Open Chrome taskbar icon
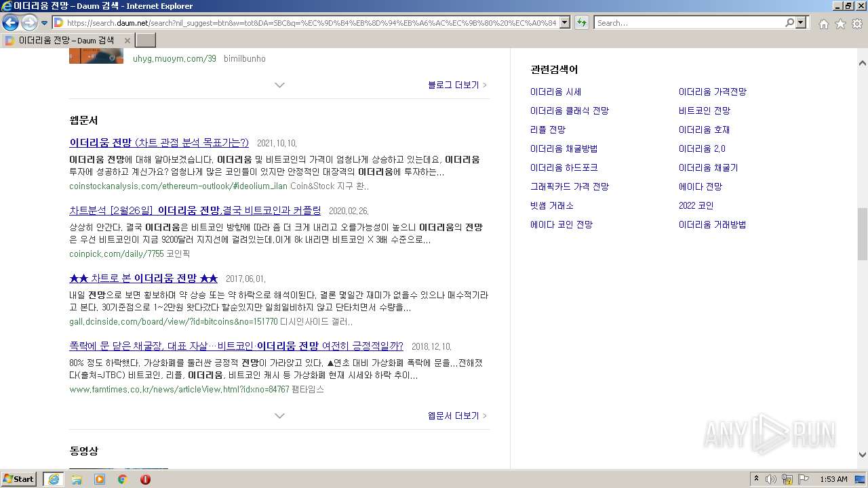The width and height of the screenshot is (868, 488). [x=123, y=479]
